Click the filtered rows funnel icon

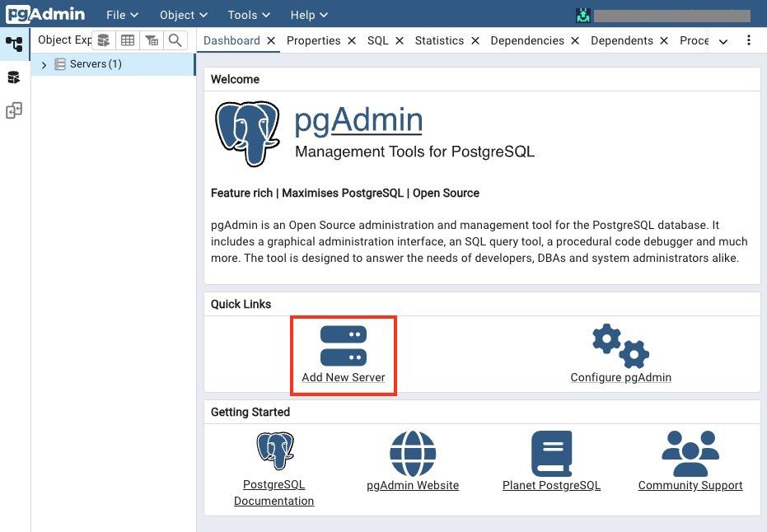pos(151,40)
